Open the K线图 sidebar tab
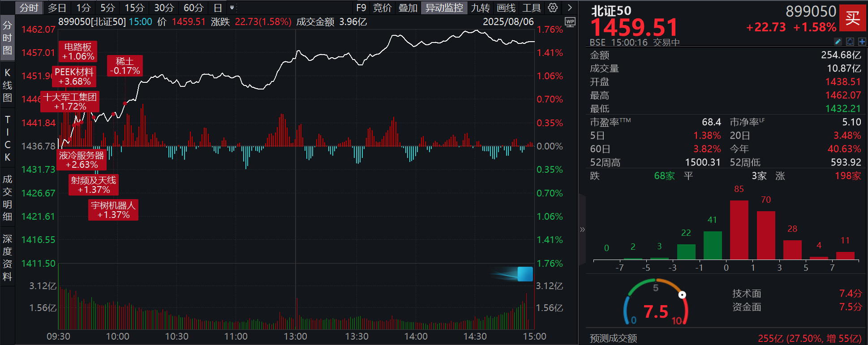868x345 pixels. click(x=7, y=85)
